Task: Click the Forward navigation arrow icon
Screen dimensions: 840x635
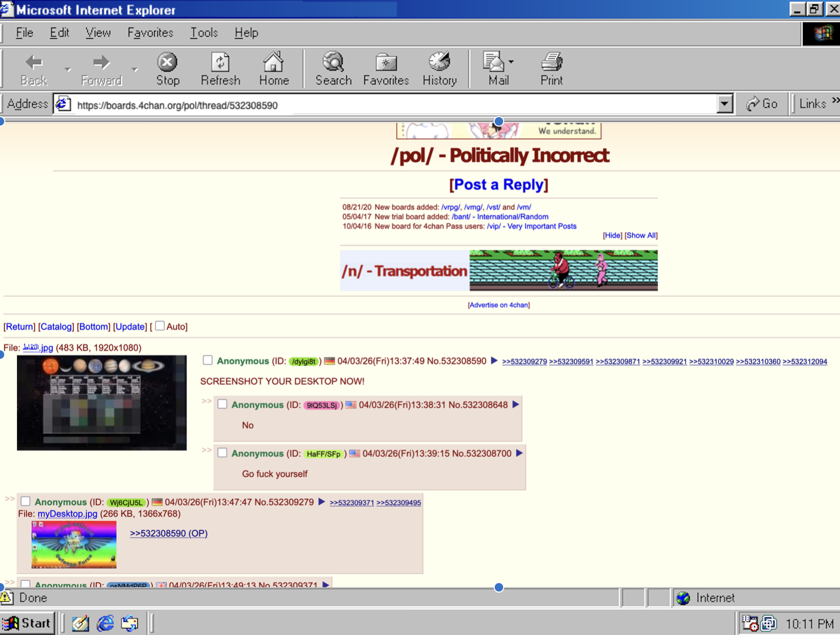Action: click(x=101, y=63)
